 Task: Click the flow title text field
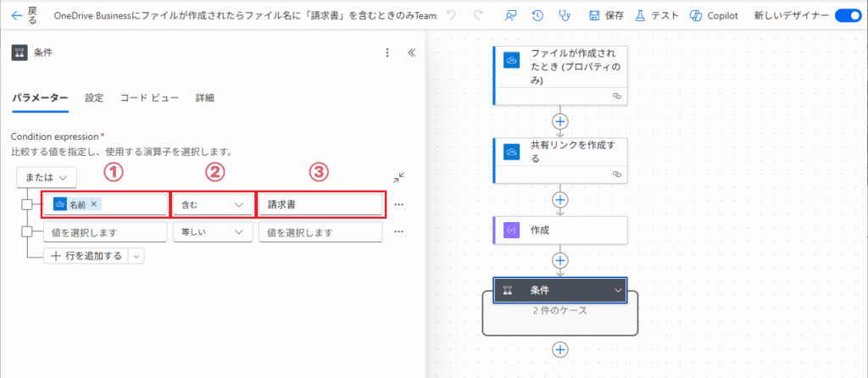click(x=245, y=15)
